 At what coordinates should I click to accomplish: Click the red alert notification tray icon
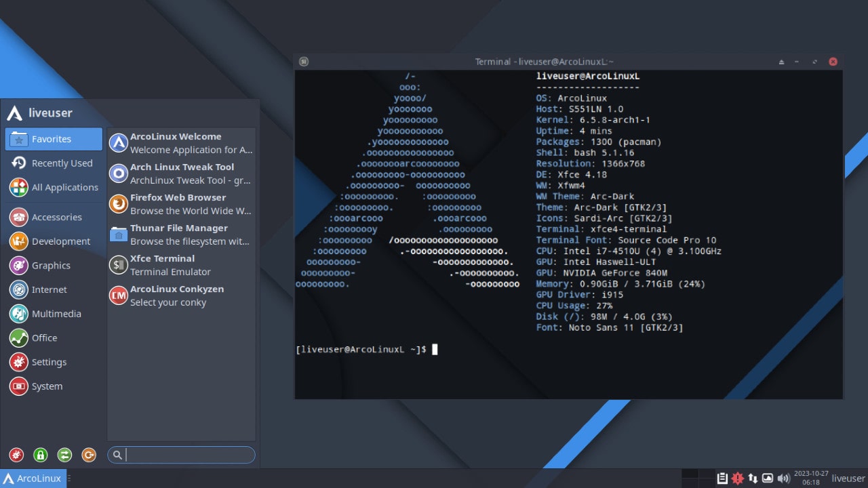point(738,479)
